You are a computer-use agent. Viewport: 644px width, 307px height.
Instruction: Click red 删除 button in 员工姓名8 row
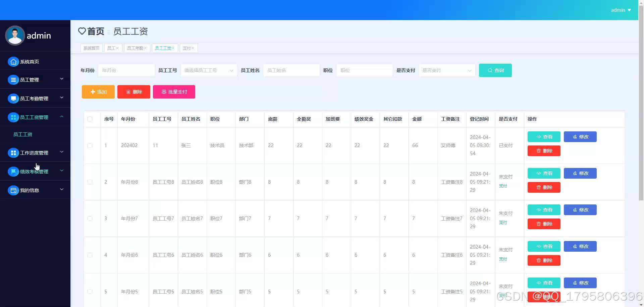point(544,187)
